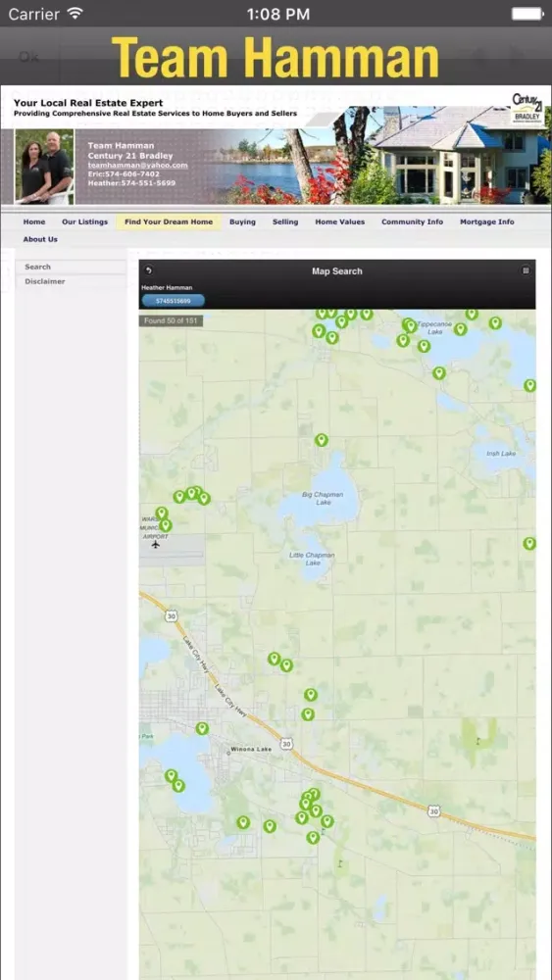
Task: Click the 'Map Search' title text
Action: (337, 271)
